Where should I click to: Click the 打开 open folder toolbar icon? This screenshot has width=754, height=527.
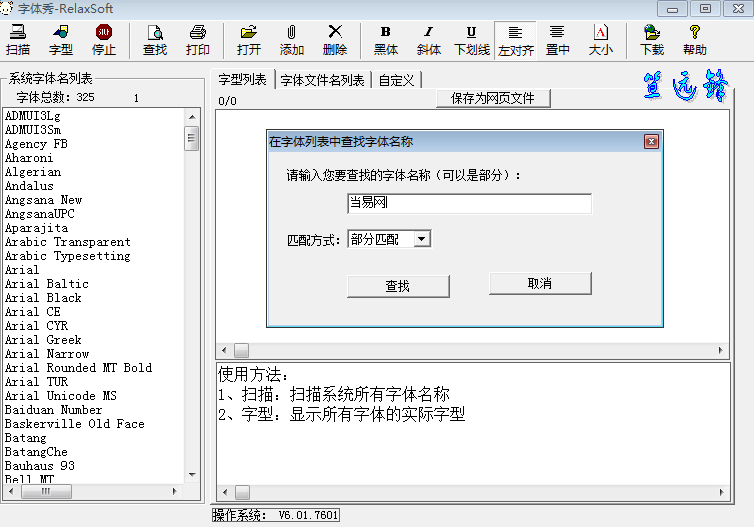coord(249,40)
